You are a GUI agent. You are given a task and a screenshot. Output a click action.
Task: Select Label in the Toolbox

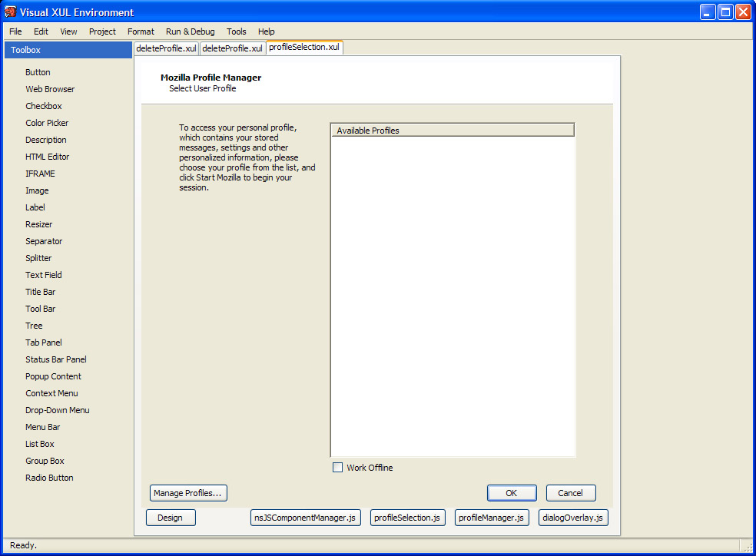[35, 207]
